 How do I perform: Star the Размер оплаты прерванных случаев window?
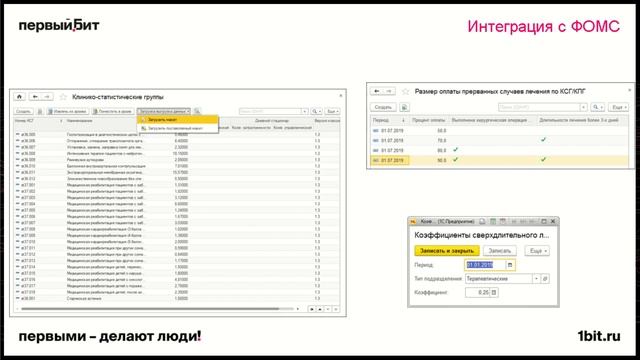point(405,91)
